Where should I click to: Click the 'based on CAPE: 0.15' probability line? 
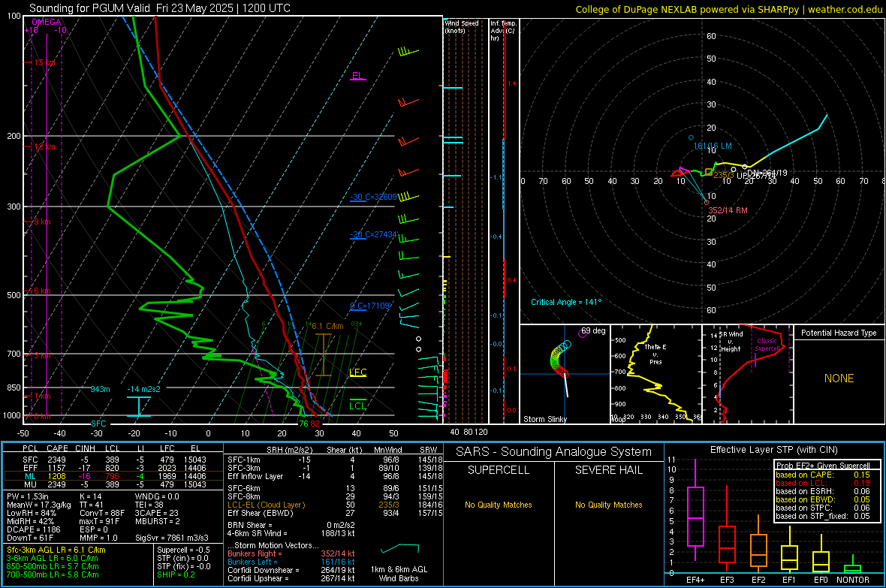tap(823, 475)
